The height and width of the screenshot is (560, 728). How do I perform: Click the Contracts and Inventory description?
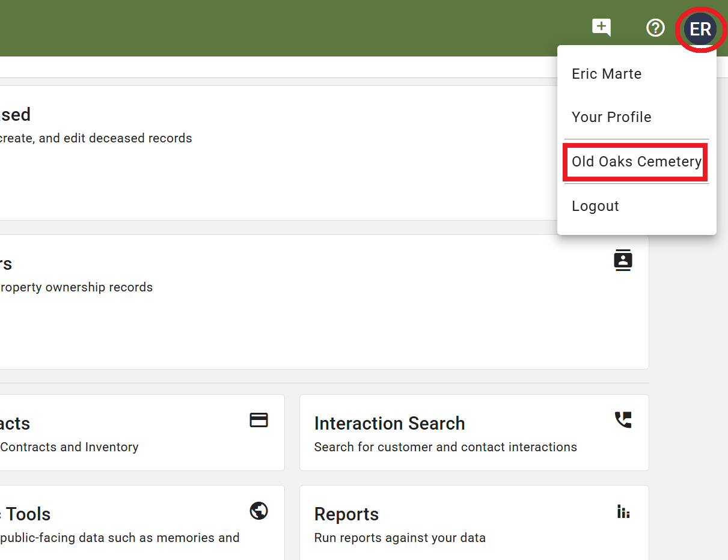69,447
